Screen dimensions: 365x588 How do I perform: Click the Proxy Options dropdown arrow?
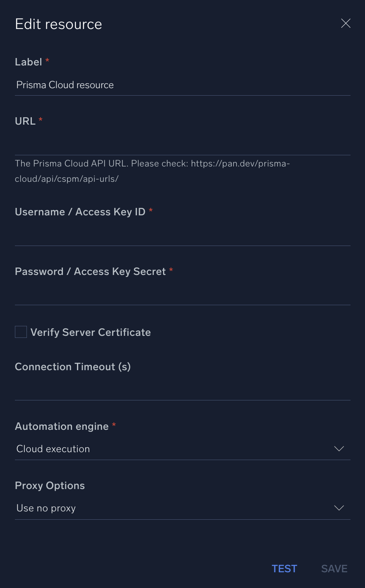(339, 508)
